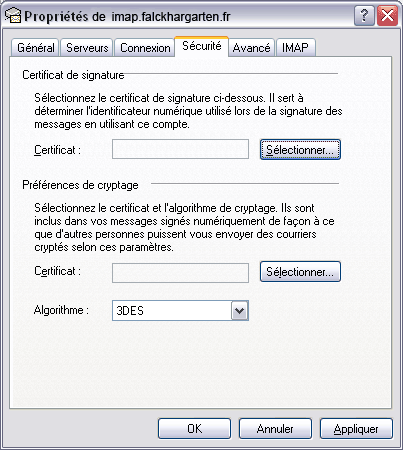
Task: Expand the Algorithme dropdown arrow
Action: 240,311
